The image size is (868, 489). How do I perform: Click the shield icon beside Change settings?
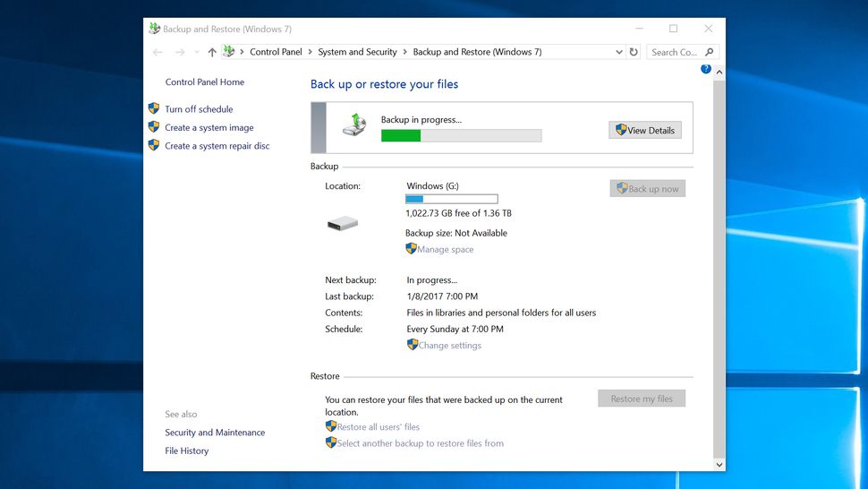click(413, 345)
